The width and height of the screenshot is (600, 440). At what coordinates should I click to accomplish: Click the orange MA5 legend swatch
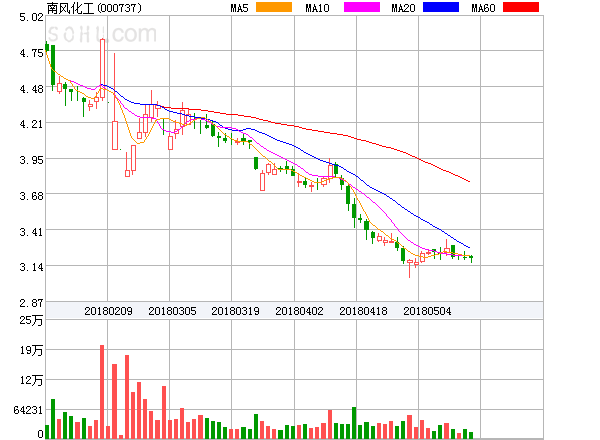(274, 7)
